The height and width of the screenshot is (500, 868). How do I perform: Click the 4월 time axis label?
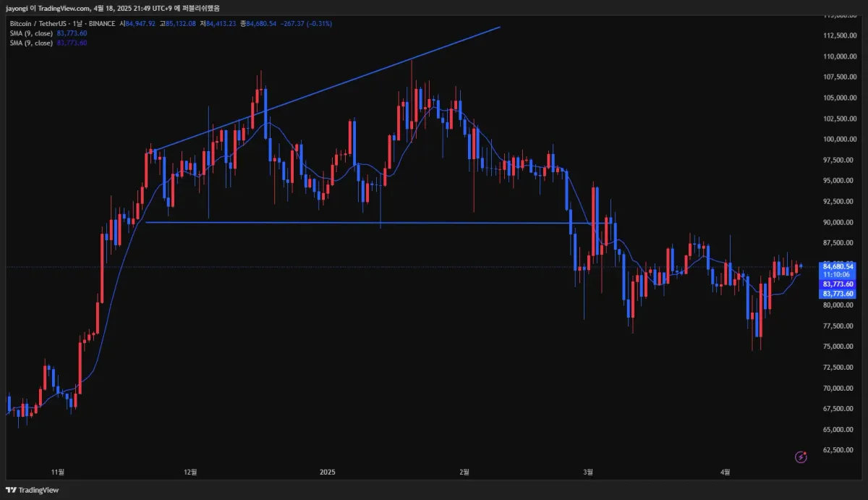click(x=726, y=473)
